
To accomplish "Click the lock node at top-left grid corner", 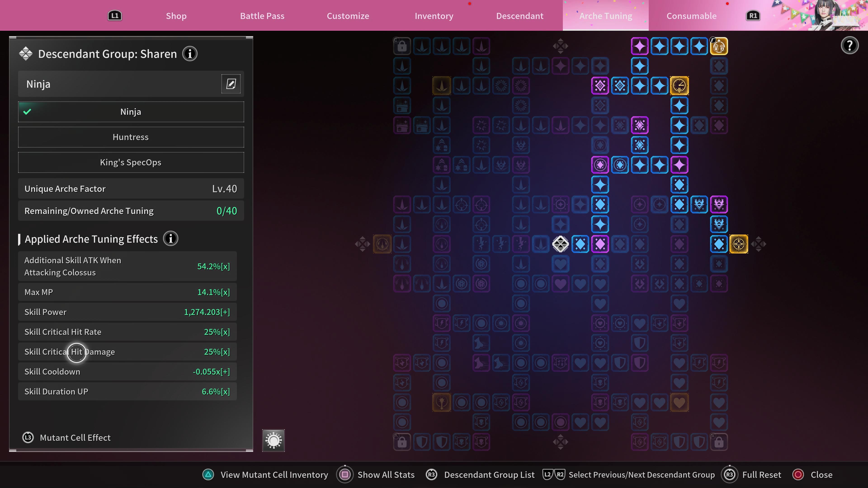I will (402, 46).
